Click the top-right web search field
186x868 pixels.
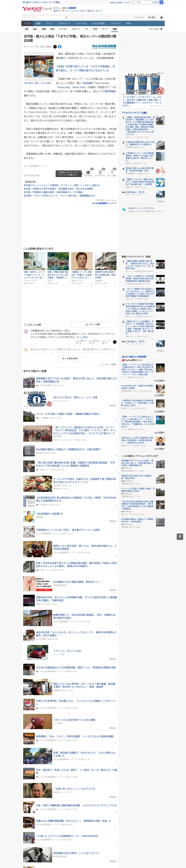(x=141, y=2)
